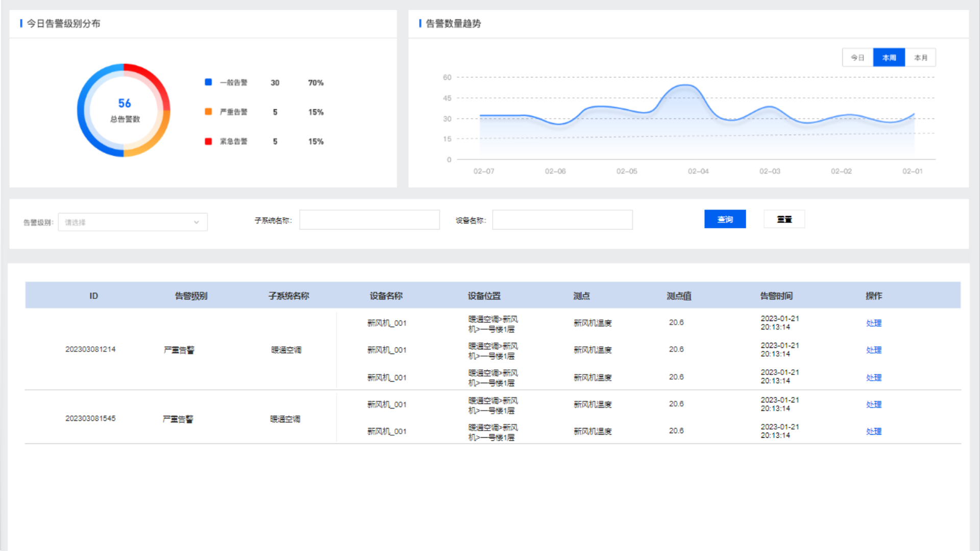
Task: Click the 告警数量趋势 panel title
Action: coord(453,23)
